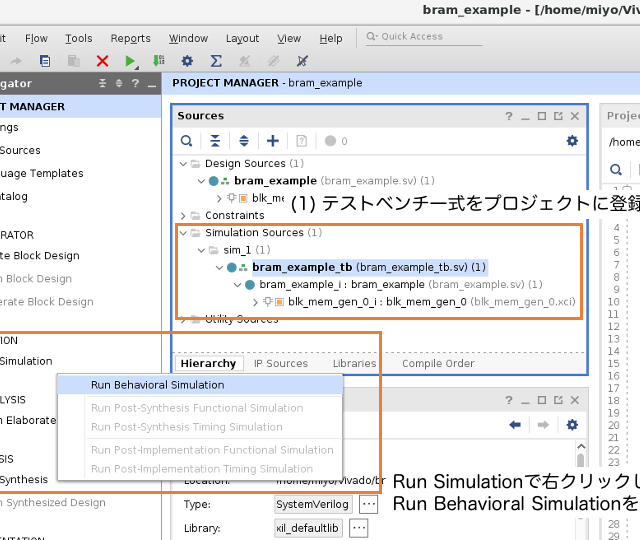Expand blk_mem_gen_0_i under bram_example_i

coord(256,302)
